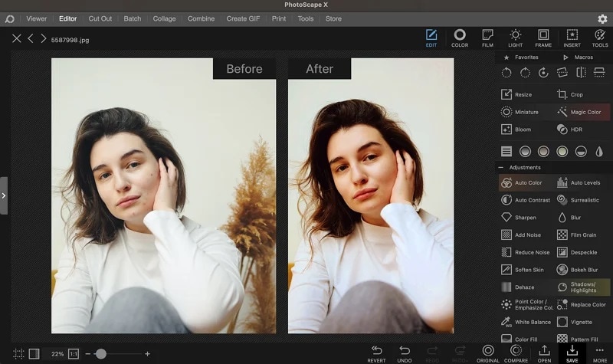Open the MORE menu
Screen dimensions: 613x364
click(600, 354)
